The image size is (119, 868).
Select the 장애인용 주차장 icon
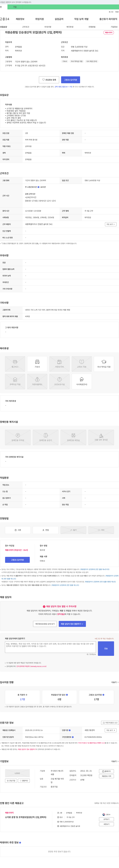tap(18, 437)
